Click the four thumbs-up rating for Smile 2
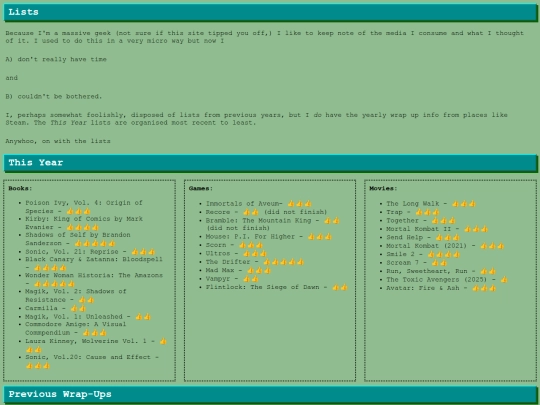Screen dimensions: 540x405 [x=444, y=255]
